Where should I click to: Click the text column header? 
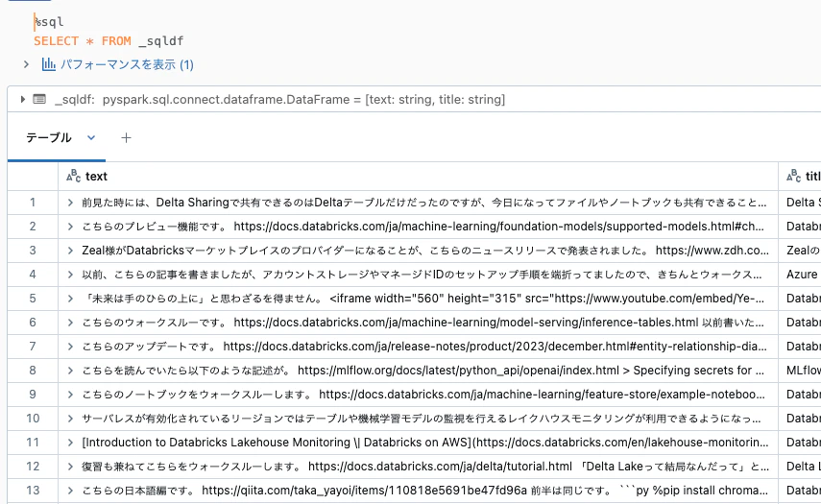point(418,177)
